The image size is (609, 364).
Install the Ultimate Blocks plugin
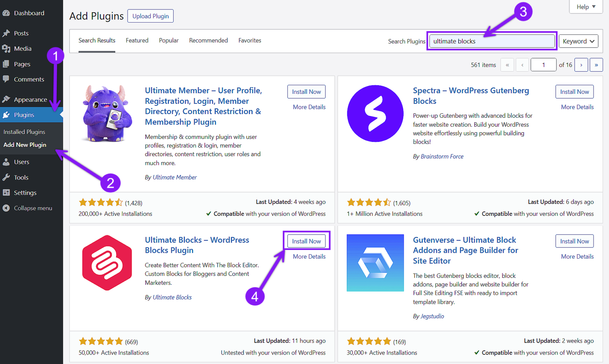point(306,241)
